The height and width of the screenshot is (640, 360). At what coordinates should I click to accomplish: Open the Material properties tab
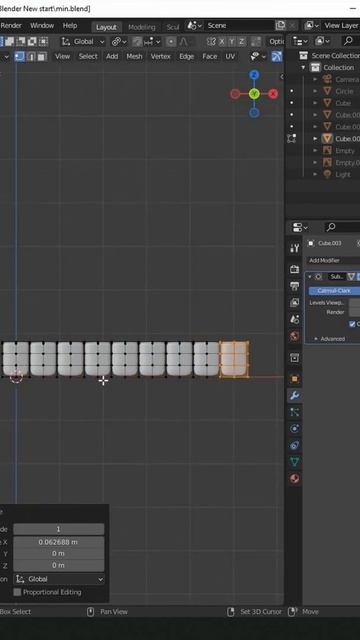tap(294, 478)
